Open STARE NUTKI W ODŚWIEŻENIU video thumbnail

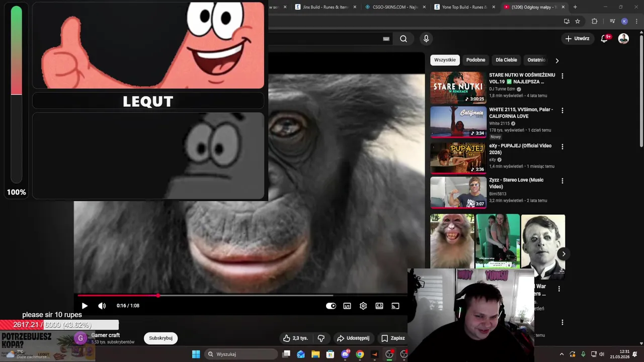coord(458,88)
